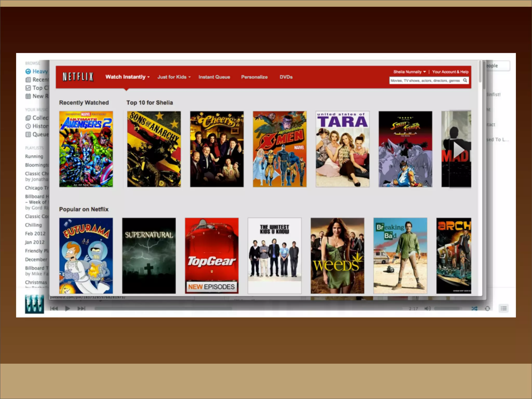Screen dimensions: 532x399
Task: Open the player queue list icon
Action: coord(503,308)
